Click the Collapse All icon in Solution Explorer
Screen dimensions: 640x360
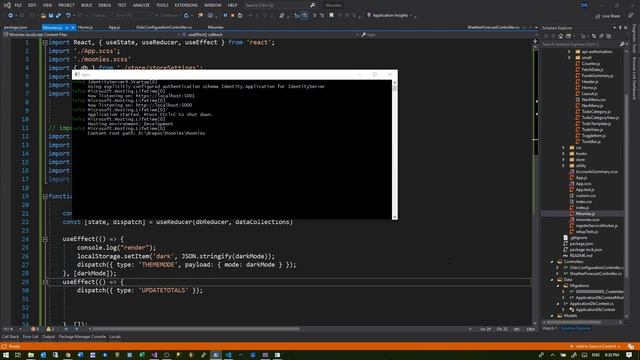[x=601, y=36]
